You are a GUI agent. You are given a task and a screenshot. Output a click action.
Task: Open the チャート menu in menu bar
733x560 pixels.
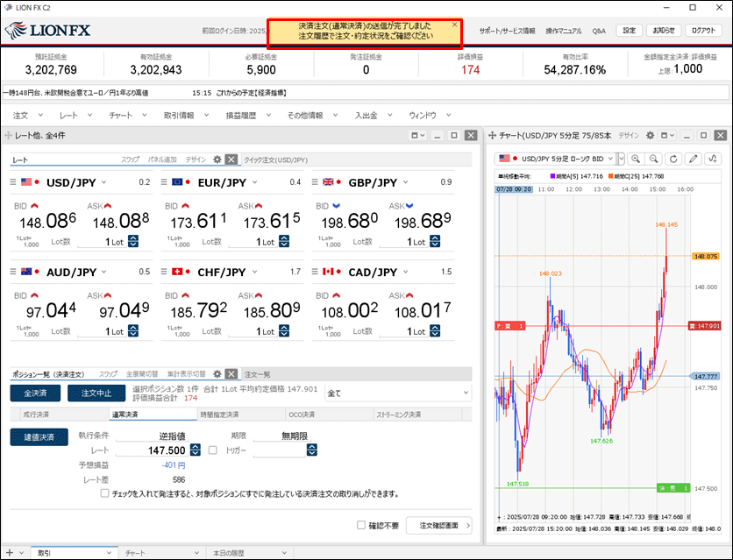point(122,115)
